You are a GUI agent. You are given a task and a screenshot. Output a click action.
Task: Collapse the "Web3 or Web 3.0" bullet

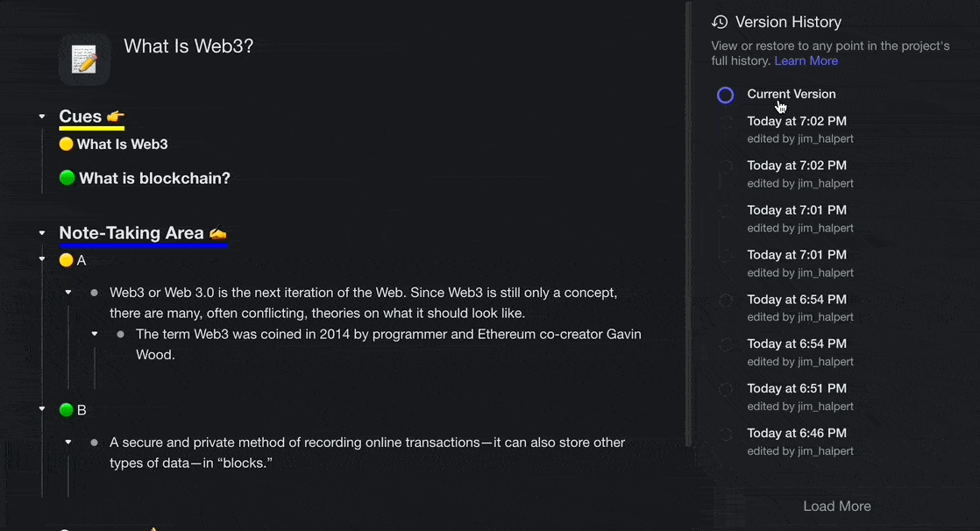pos(68,292)
